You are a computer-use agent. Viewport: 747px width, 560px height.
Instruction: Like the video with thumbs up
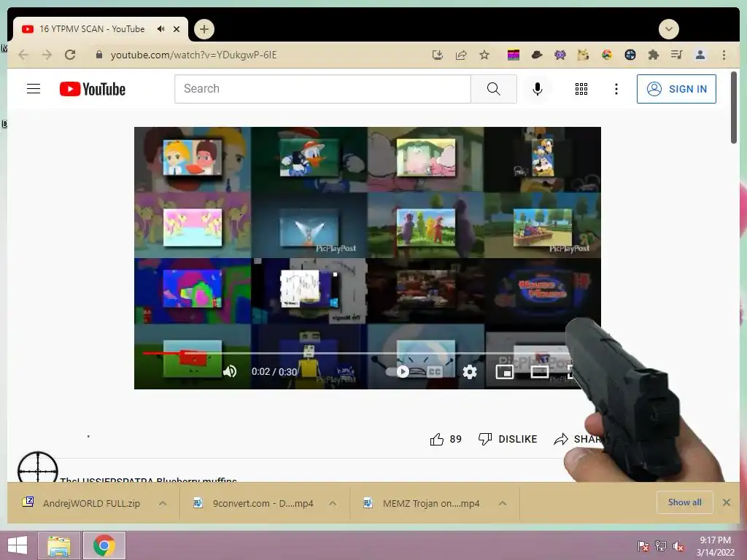click(x=446, y=439)
